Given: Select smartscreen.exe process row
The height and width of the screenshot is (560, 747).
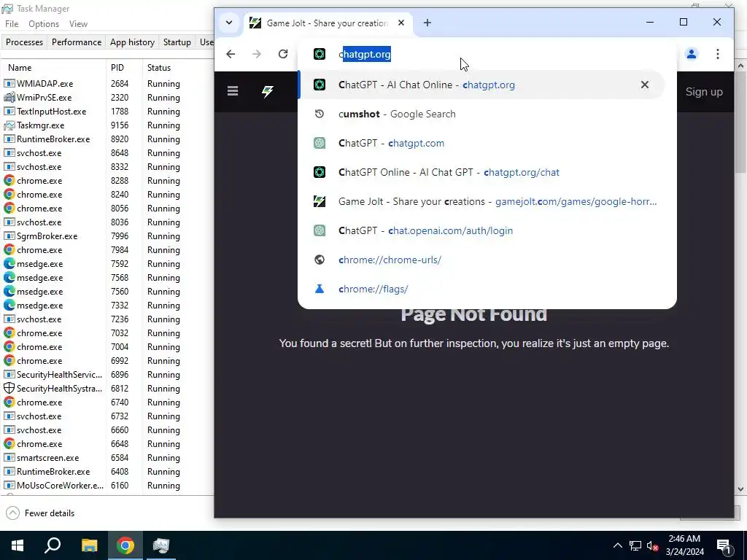Looking at the screenshot, I should (x=108, y=458).
